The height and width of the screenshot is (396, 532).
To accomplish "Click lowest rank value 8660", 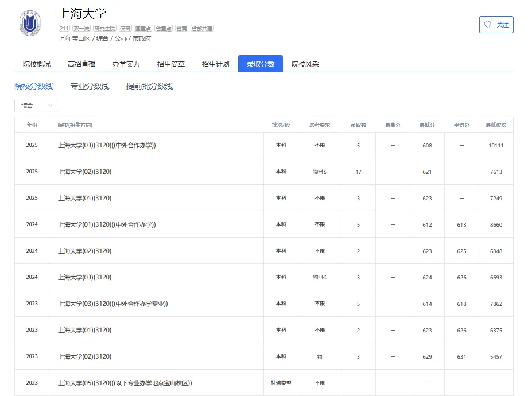I will (496, 224).
